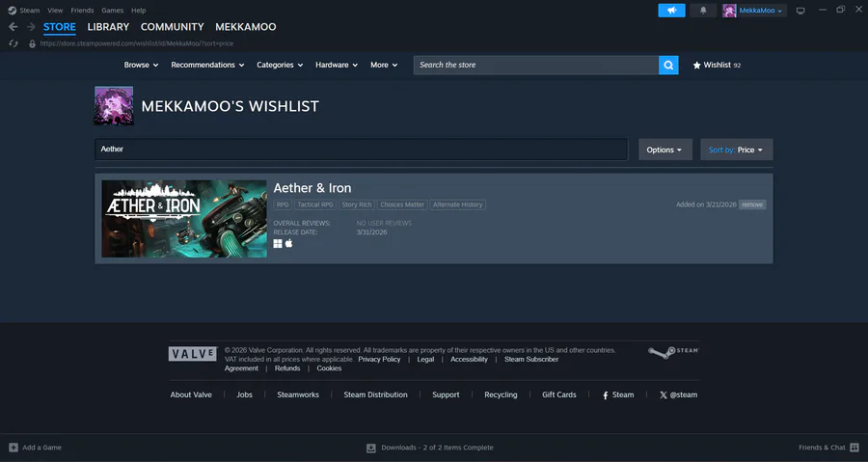Click the Wishlist star icon
Viewport: 868px width, 462px height.
696,66
